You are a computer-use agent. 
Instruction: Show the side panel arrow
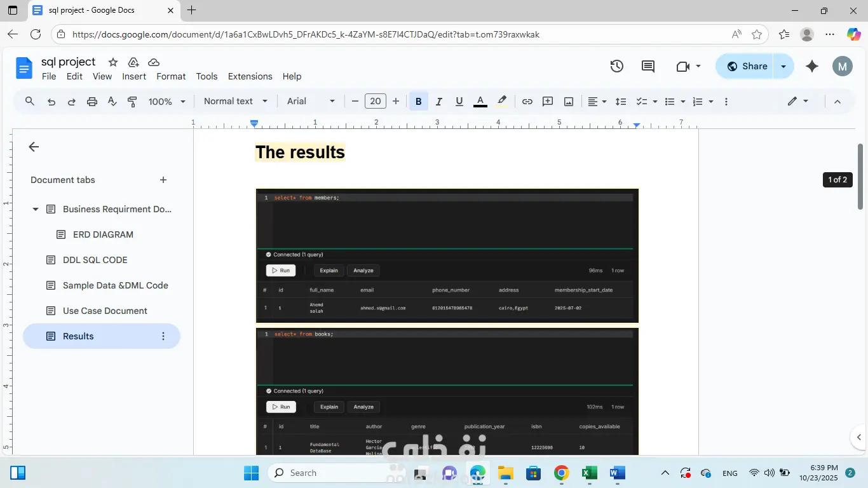pos(859,437)
